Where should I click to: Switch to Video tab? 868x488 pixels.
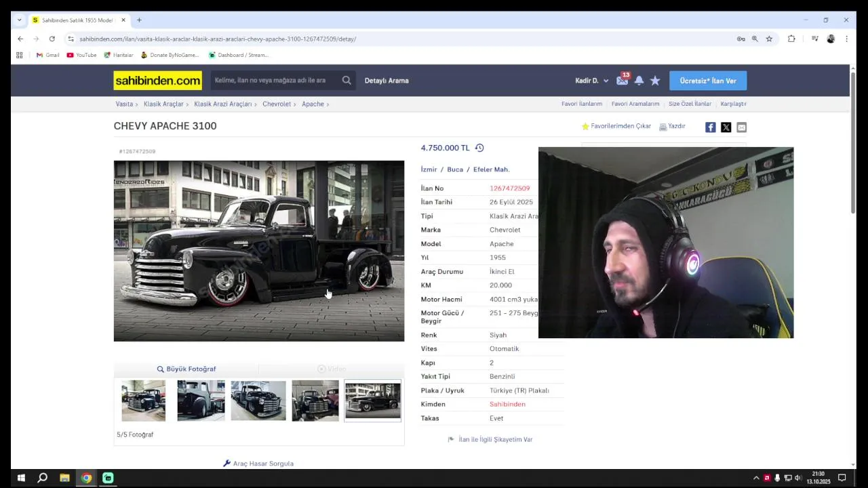click(x=332, y=369)
